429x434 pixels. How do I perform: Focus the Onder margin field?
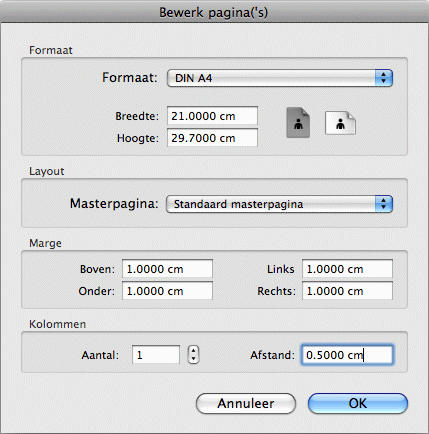click(167, 291)
